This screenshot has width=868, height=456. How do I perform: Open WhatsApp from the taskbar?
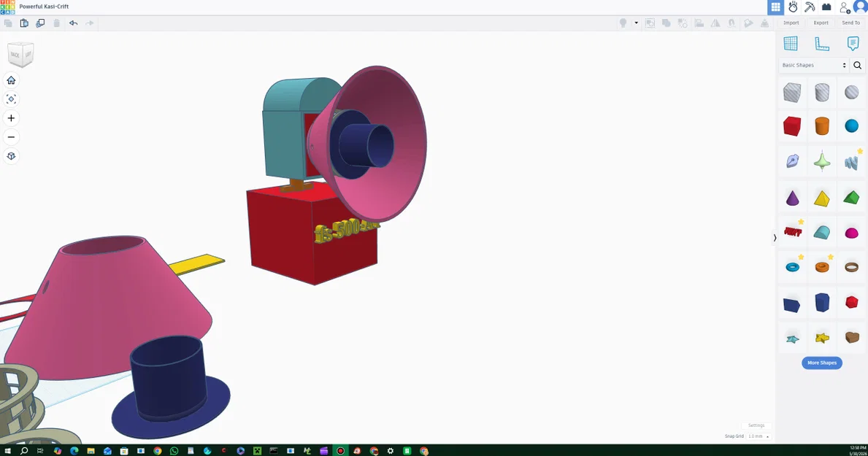pyautogui.click(x=174, y=451)
